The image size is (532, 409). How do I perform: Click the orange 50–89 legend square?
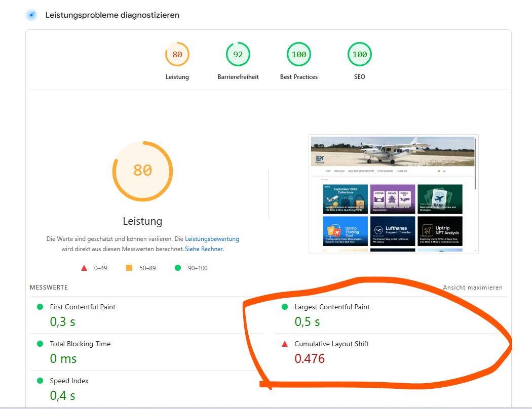(129, 268)
